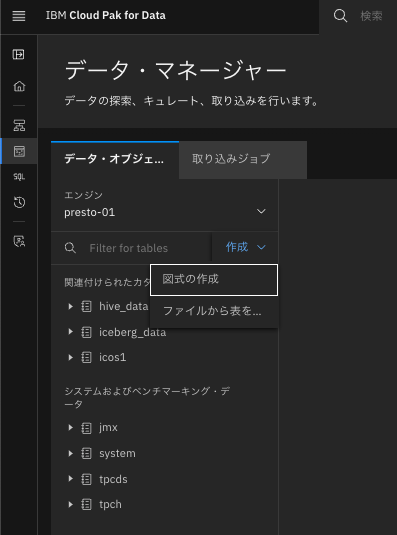
Task: Click the search magnifier icon in header
Action: point(340,16)
